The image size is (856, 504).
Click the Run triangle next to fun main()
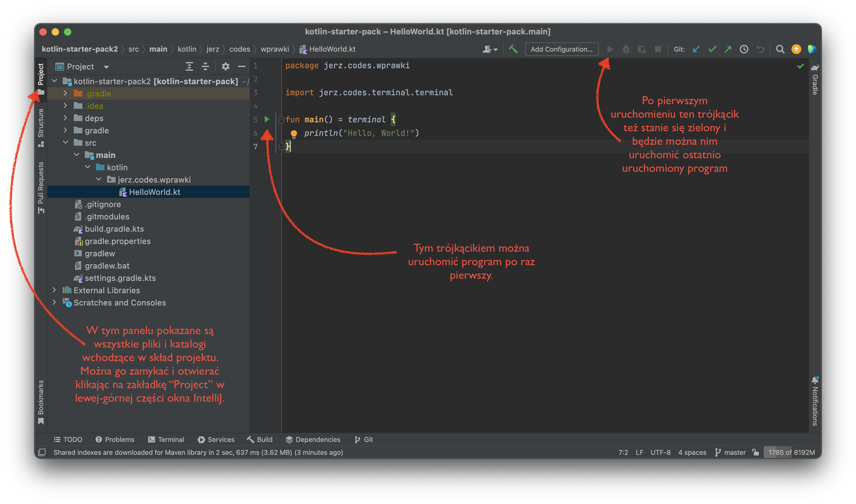269,119
